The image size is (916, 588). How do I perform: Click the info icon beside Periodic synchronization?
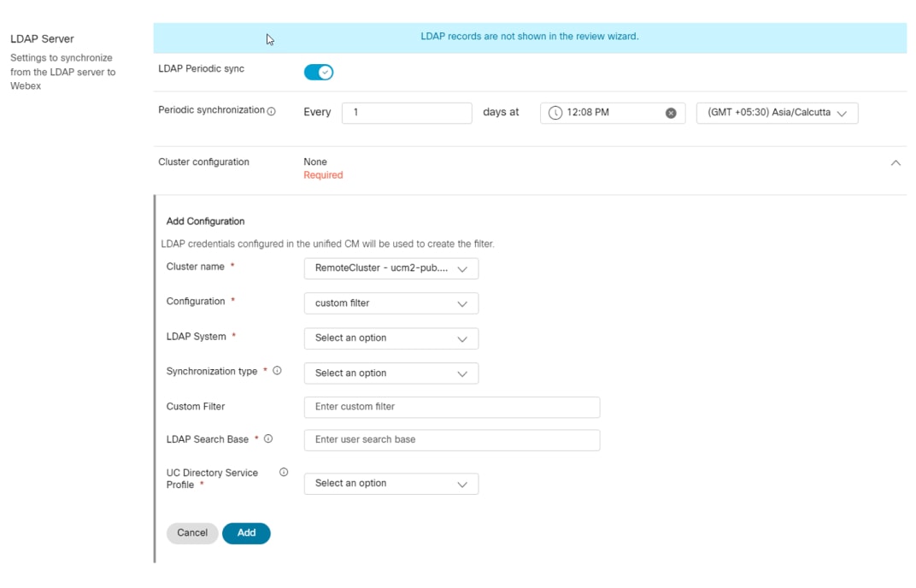(x=272, y=111)
